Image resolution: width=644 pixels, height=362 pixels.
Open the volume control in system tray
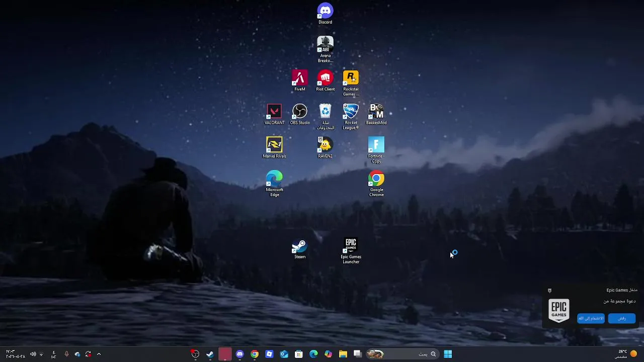coord(33,354)
